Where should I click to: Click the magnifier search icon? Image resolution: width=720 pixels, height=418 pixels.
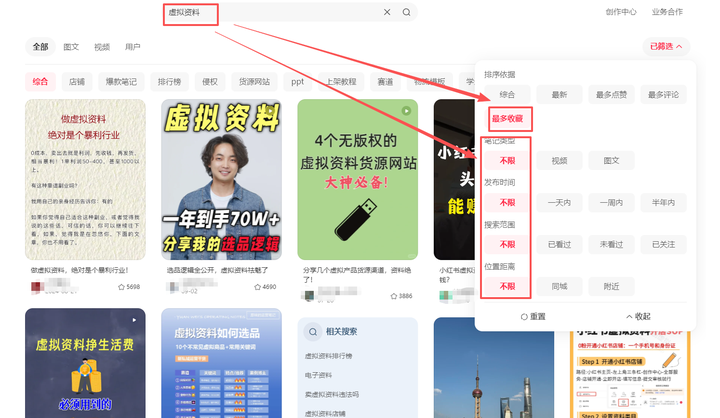(x=406, y=12)
